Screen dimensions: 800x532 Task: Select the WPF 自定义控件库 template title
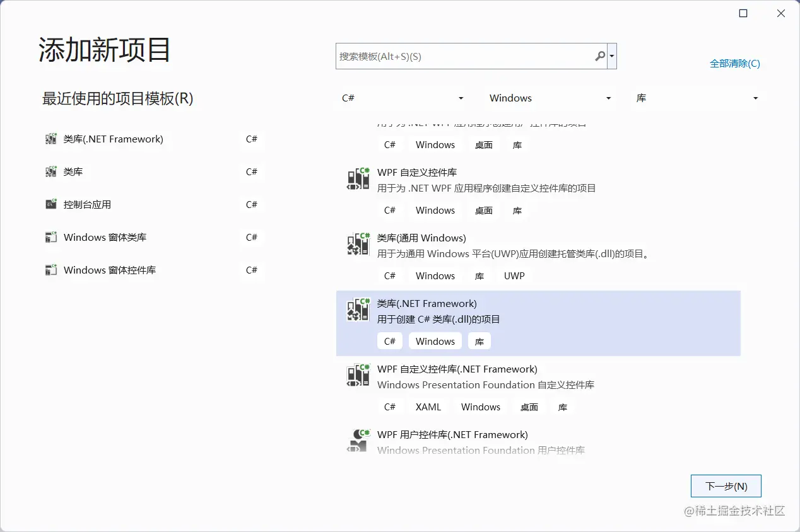pos(417,172)
